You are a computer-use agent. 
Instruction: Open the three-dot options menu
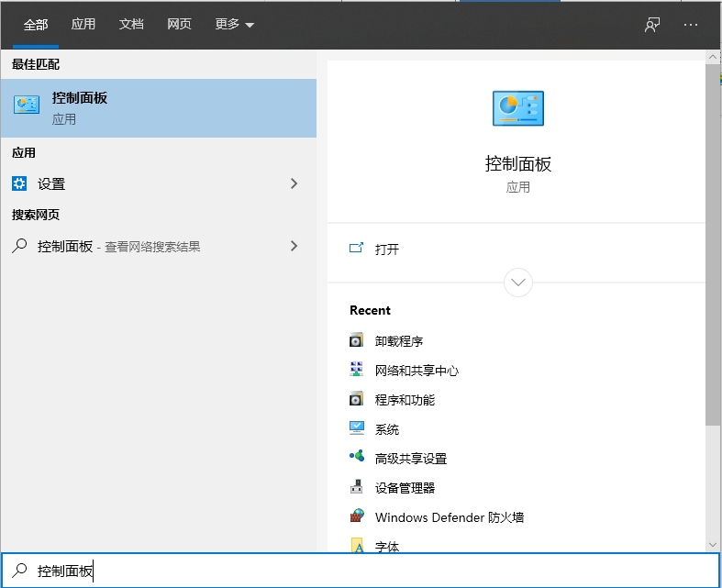691,25
